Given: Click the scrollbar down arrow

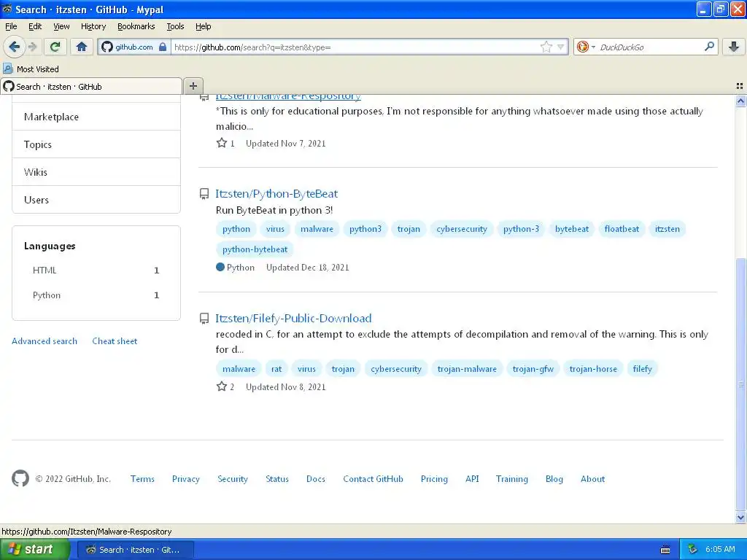Looking at the screenshot, I should [740, 517].
